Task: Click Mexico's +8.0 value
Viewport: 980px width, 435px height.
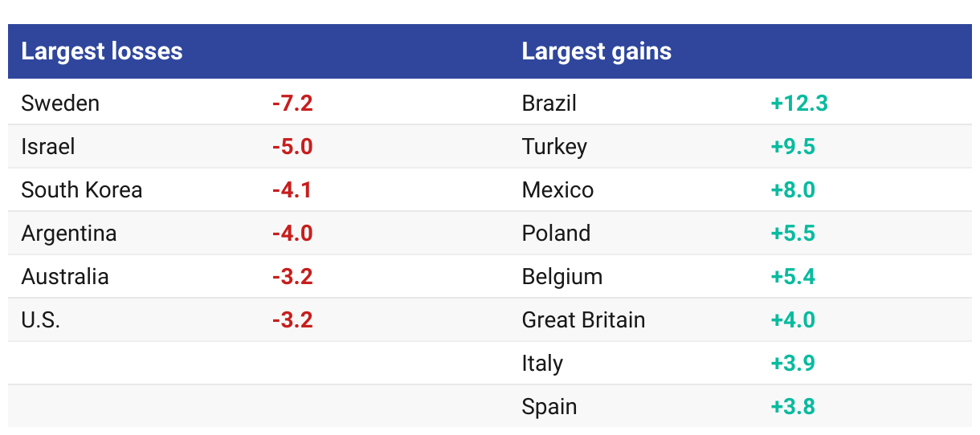Action: (793, 190)
